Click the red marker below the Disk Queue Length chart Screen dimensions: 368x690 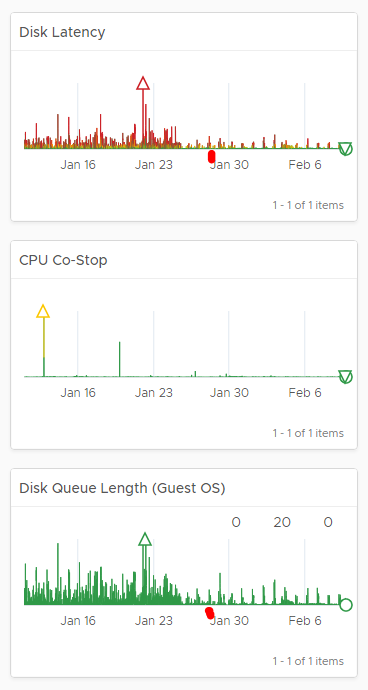point(210,613)
